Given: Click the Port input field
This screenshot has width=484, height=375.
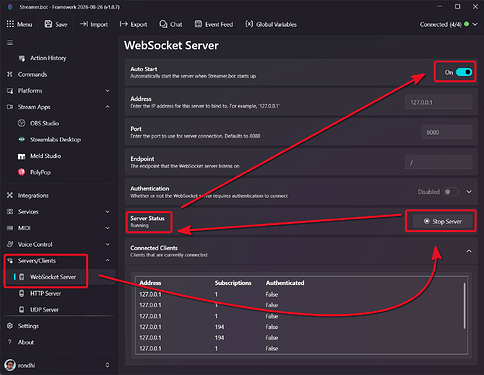Looking at the screenshot, I should (447, 132).
